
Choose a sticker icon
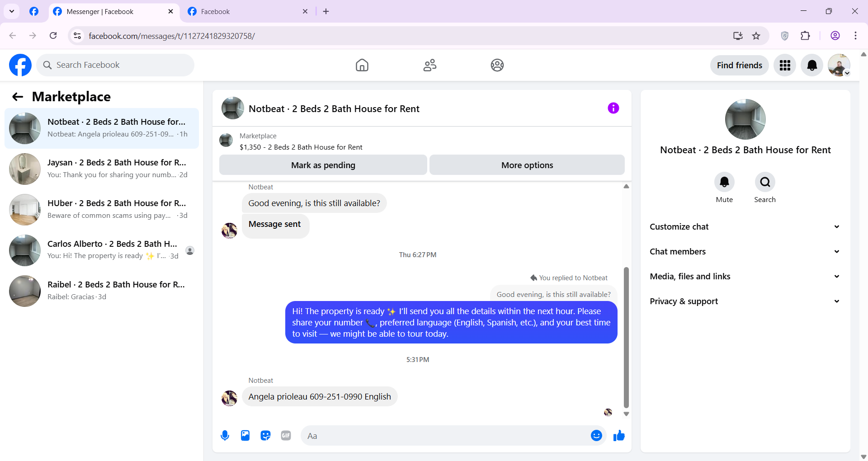pyautogui.click(x=265, y=436)
